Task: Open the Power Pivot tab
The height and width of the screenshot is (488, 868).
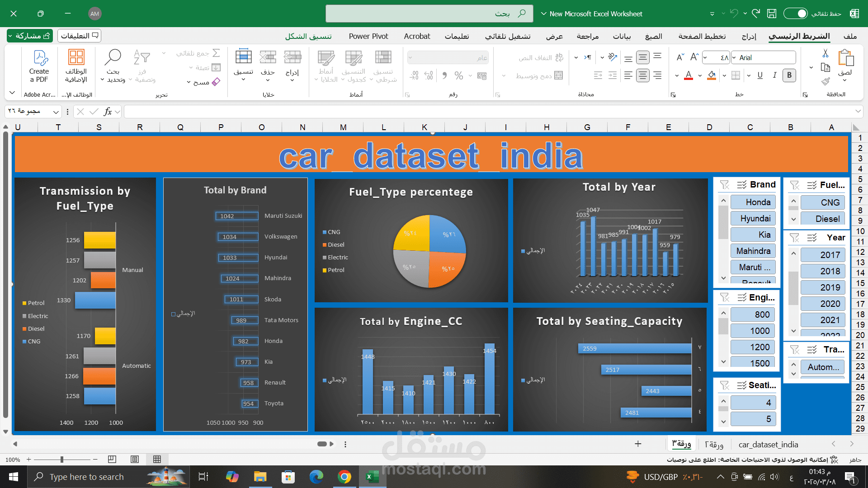Action: (368, 36)
